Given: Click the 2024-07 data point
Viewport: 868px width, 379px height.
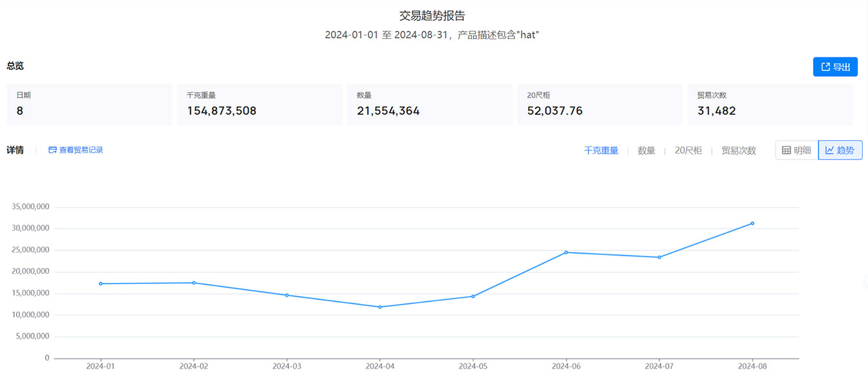Looking at the screenshot, I should pos(659,257).
